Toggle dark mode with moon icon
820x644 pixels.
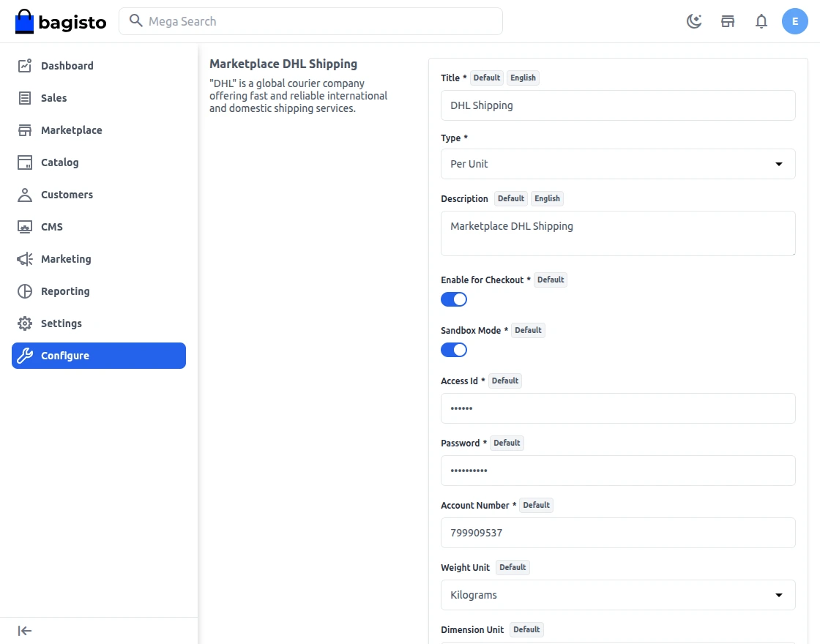pos(694,21)
